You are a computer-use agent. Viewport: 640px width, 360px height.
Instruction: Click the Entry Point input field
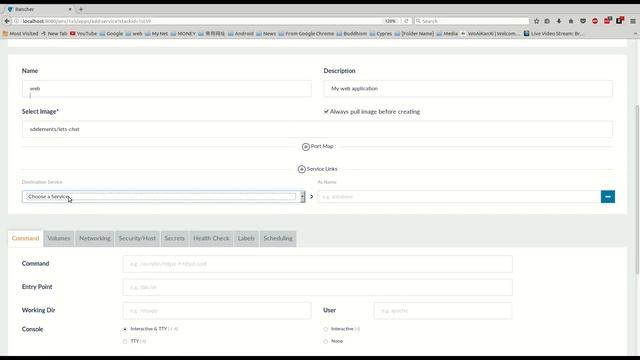tap(317, 287)
